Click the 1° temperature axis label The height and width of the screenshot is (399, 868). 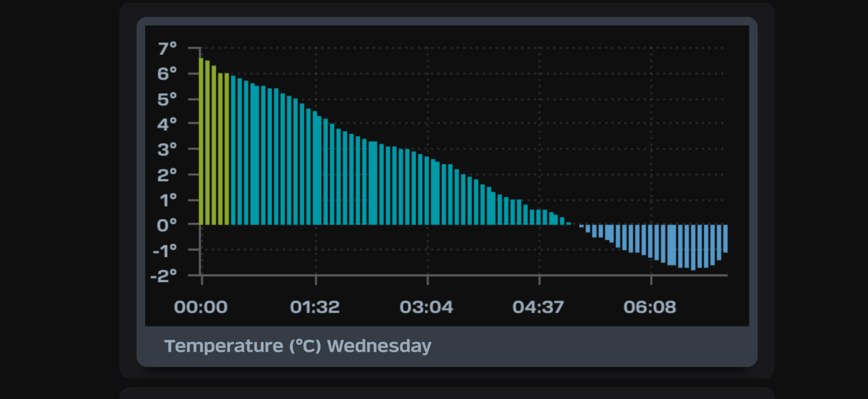[x=168, y=200]
